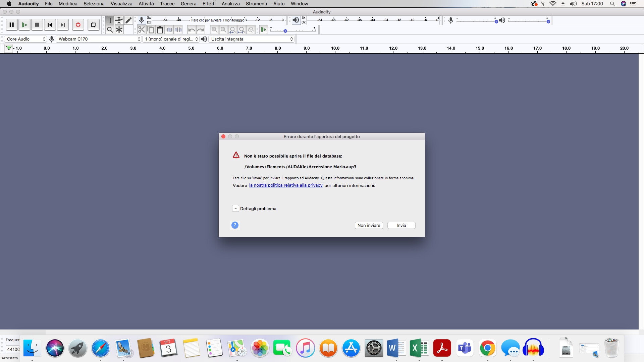Screen dimensions: 644x362
Task: Skip to end of project
Action: pos(63,25)
